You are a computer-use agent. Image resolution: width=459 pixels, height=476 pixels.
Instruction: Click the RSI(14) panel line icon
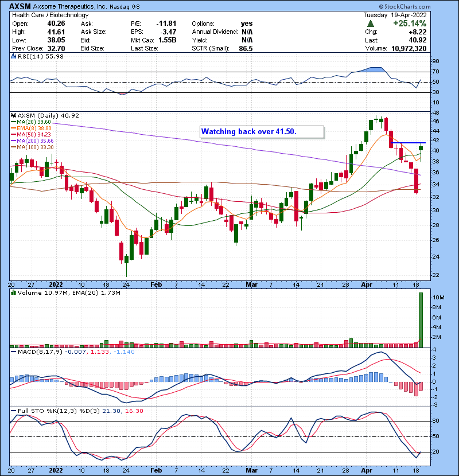13,56
